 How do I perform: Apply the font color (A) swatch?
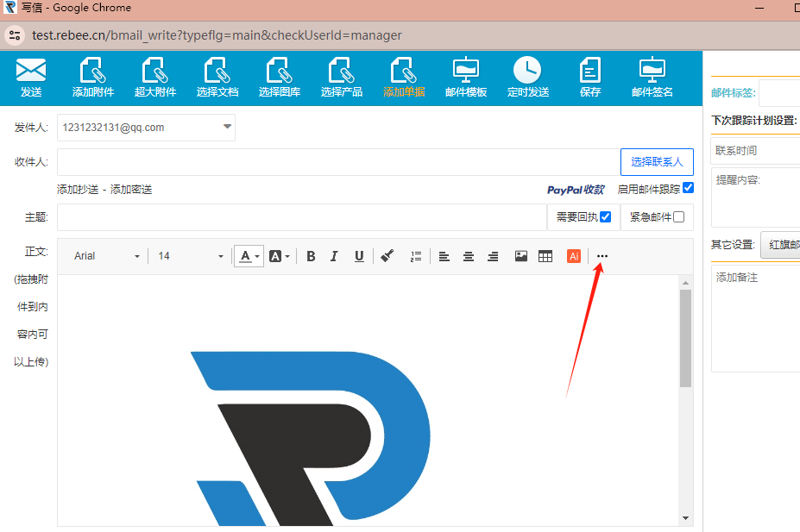point(245,256)
